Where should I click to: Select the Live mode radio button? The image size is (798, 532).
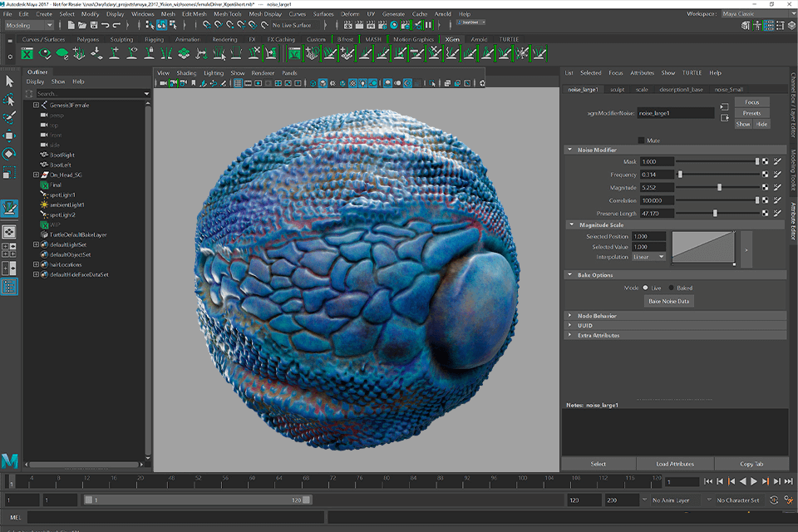pyautogui.click(x=645, y=288)
